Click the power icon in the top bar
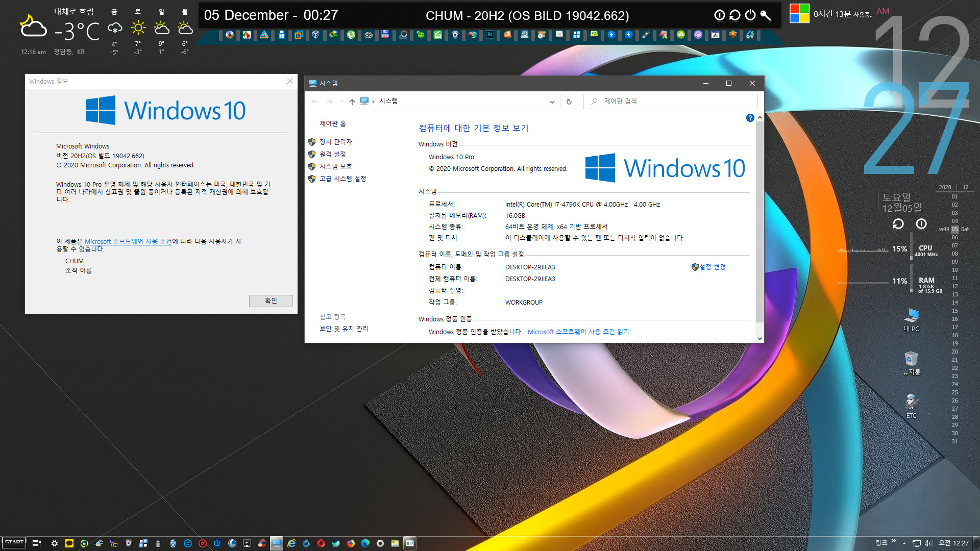Viewport: 980px width, 551px height. pyautogui.click(x=750, y=15)
